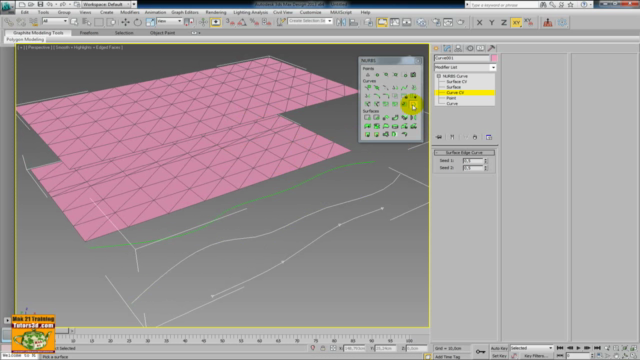This screenshot has height=360, width=640.
Task: Click the Set Key button
Action: click(x=499, y=356)
